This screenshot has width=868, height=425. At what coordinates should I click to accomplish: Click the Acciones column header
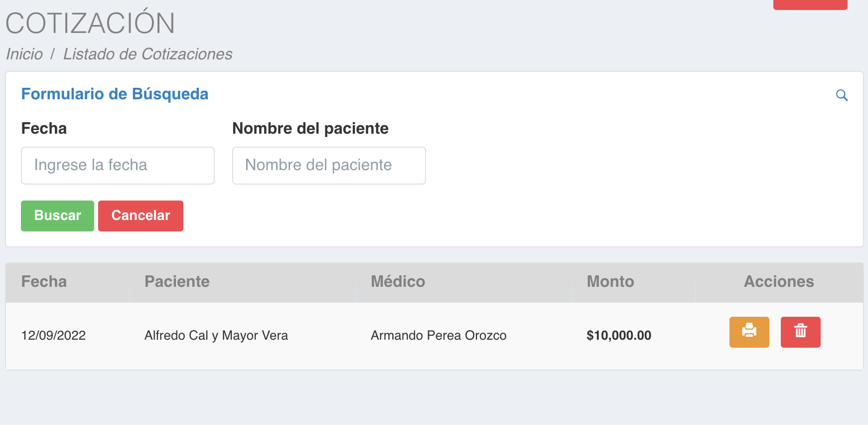click(778, 281)
